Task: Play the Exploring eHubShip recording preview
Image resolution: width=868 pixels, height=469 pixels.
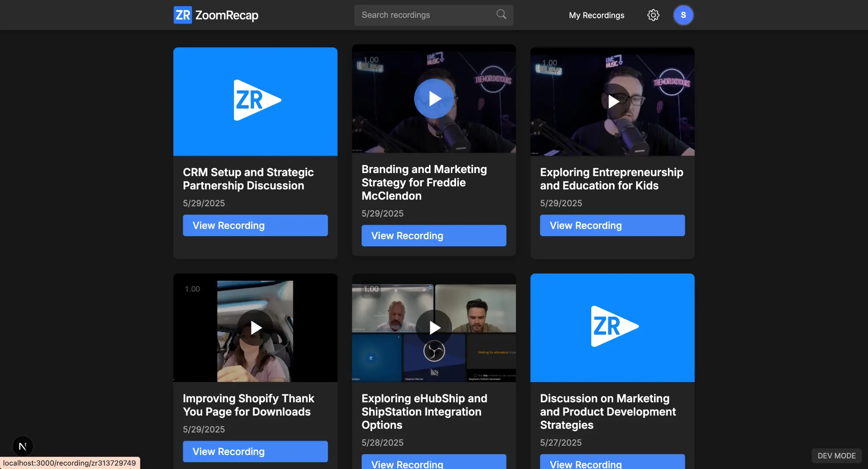Action: [x=434, y=327]
